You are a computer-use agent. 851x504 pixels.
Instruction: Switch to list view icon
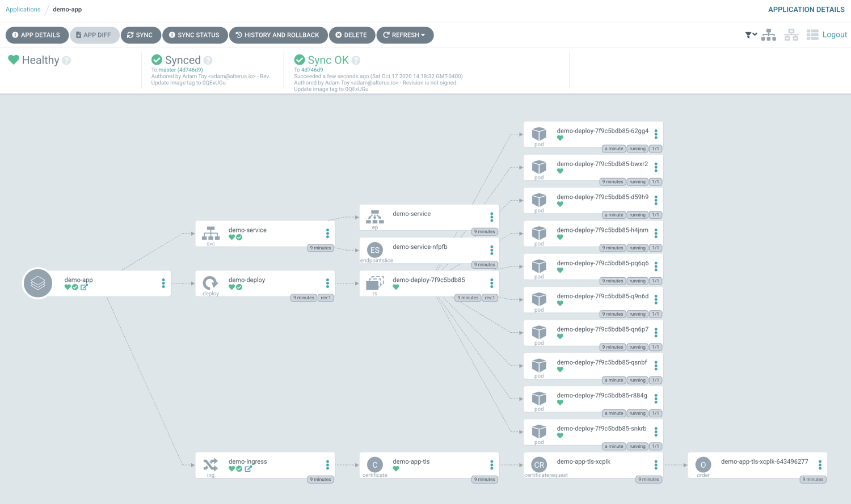pyautogui.click(x=812, y=35)
